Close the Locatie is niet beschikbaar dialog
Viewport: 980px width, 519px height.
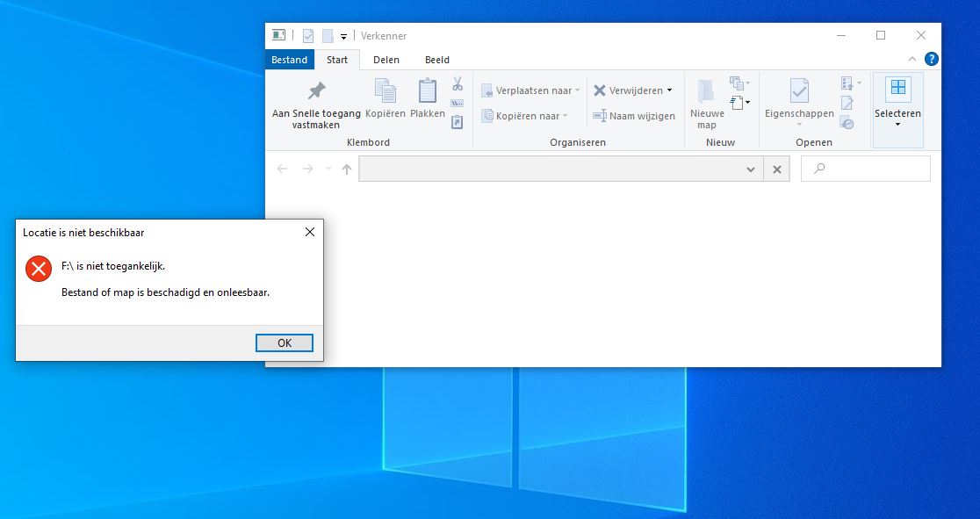pos(309,232)
